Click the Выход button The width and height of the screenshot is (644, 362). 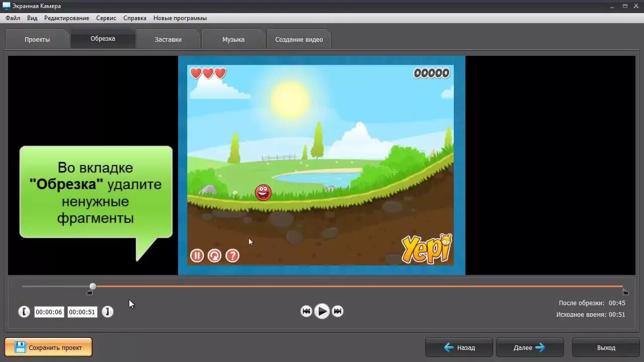tap(606, 347)
